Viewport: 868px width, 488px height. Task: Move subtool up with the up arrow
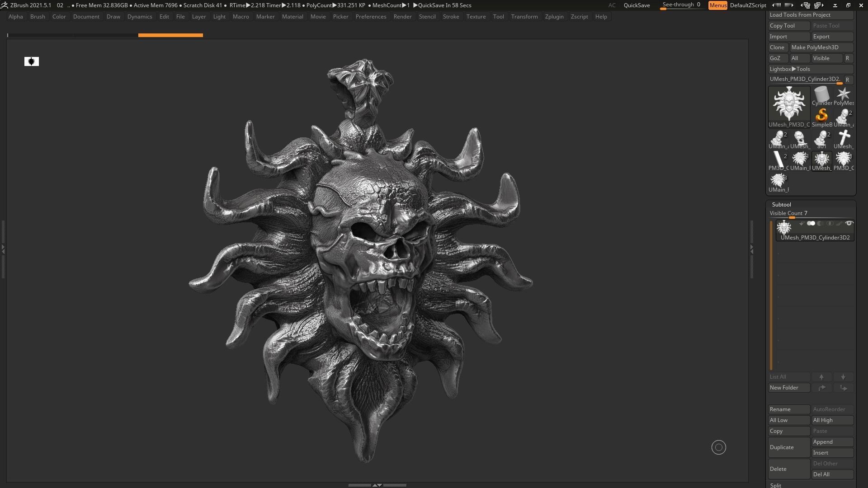point(821,377)
